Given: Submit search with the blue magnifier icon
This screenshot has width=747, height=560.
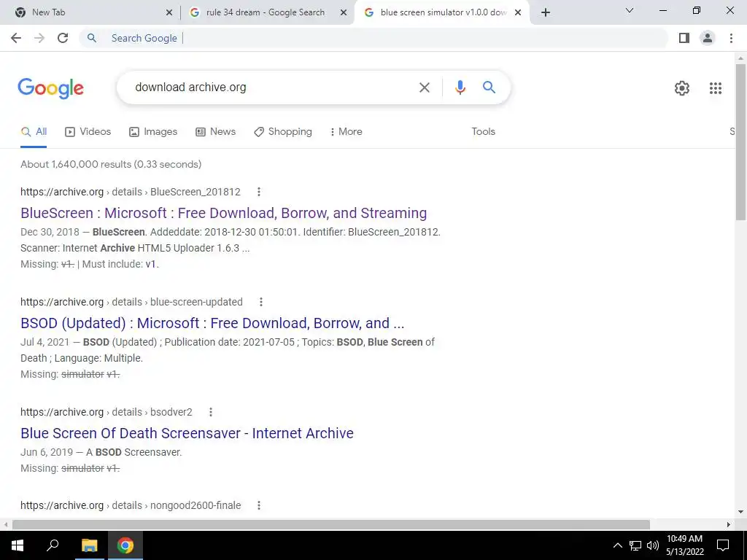Looking at the screenshot, I should (x=489, y=87).
